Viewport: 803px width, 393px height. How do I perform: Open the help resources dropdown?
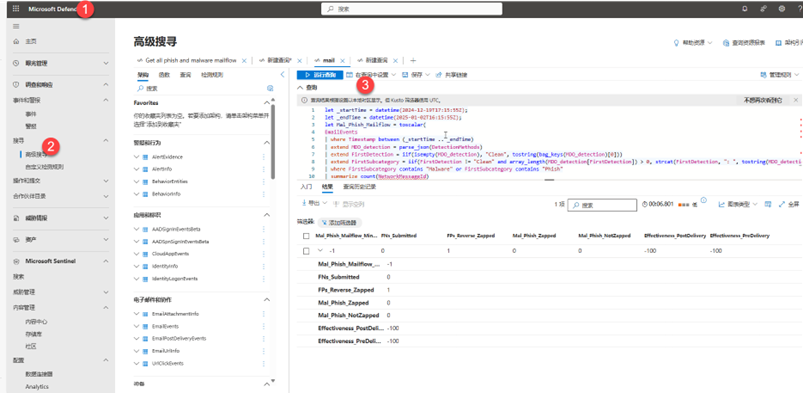click(x=693, y=43)
